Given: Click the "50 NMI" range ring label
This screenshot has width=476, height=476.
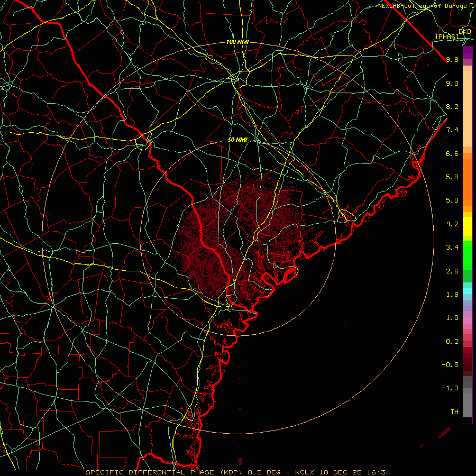Looking at the screenshot, I should pos(237,140).
